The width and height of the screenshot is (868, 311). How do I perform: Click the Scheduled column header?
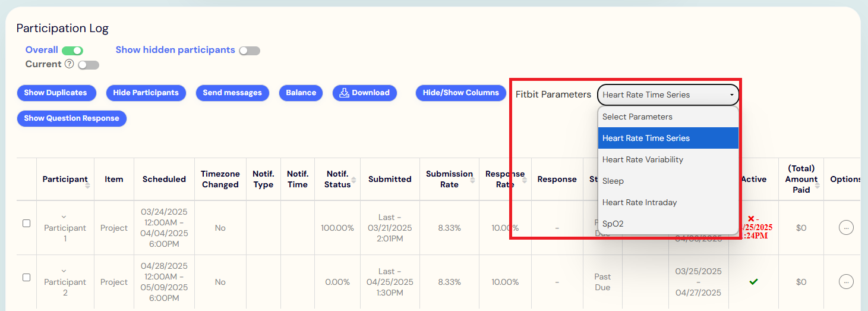pyautogui.click(x=164, y=179)
